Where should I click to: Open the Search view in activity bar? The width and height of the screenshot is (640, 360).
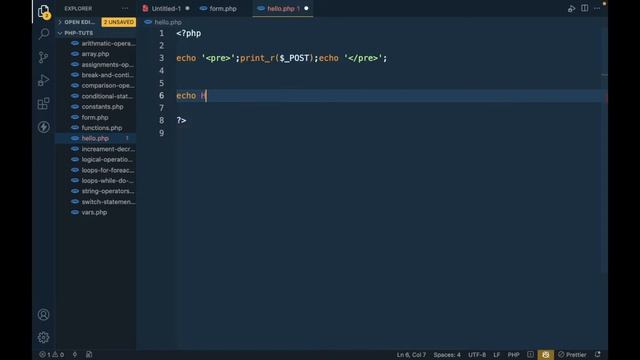[x=43, y=33]
